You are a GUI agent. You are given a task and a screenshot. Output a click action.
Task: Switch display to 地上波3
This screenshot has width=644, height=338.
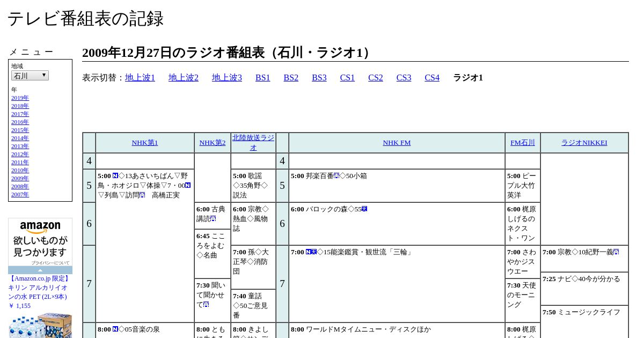point(227,78)
